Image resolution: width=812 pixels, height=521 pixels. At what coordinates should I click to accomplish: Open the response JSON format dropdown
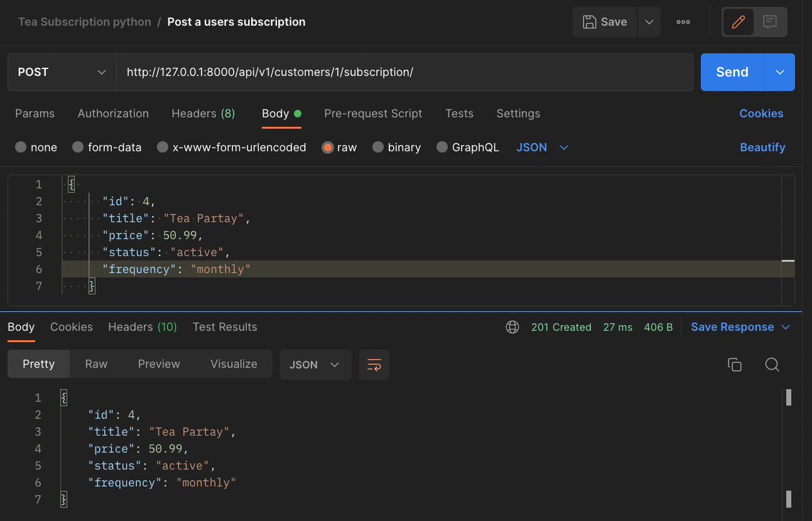point(315,365)
